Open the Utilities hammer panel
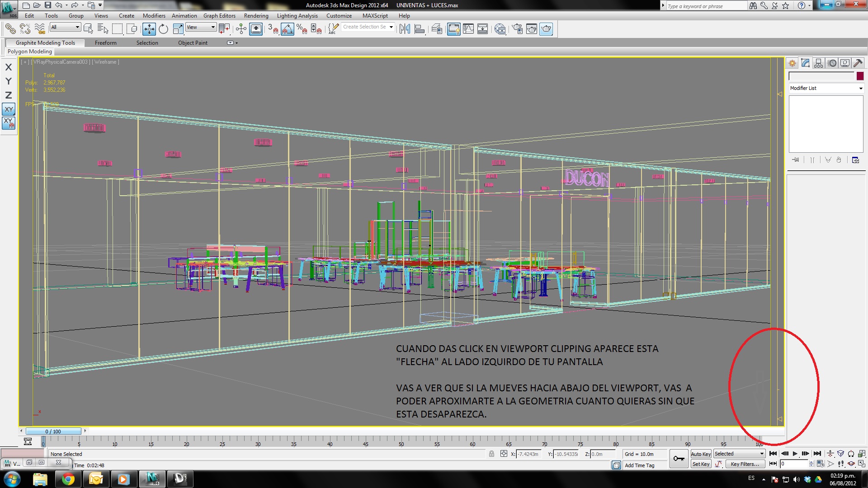The image size is (868, 488). [858, 63]
